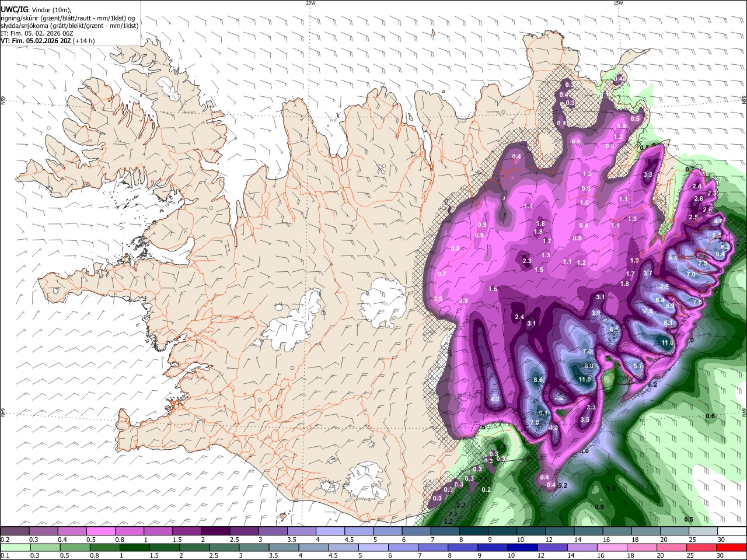Click the 7.5 precipitation value on the map
The width and height of the screenshot is (747, 560).
pyautogui.click(x=703, y=264)
